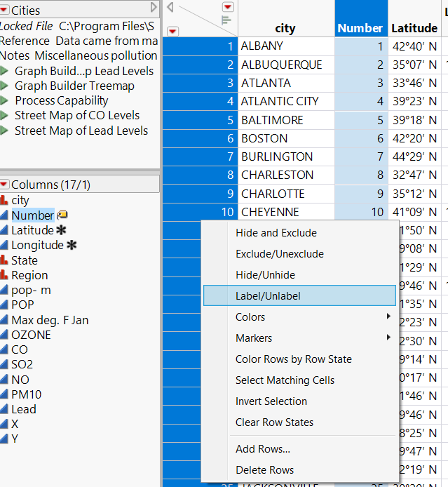Click the label tag icon beside Number
Viewport: 448px width, 487px height.
63,215
